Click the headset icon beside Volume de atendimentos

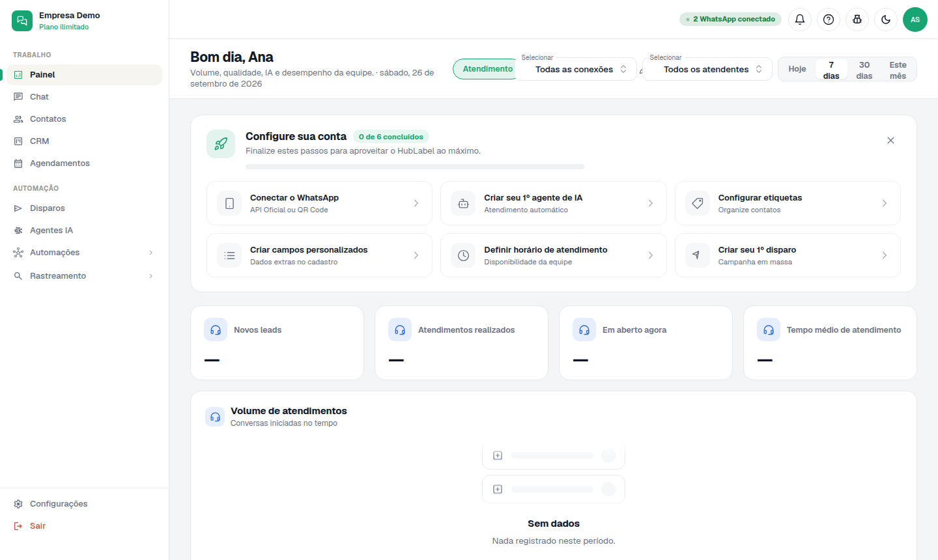coord(215,417)
